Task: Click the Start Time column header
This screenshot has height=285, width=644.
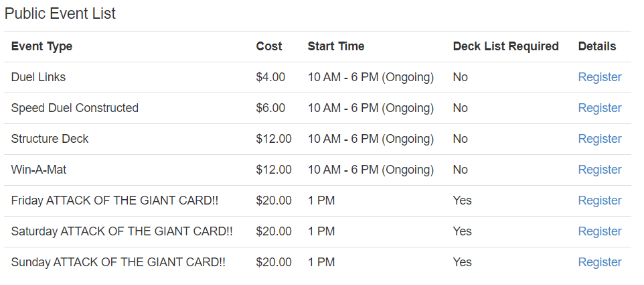Action: click(x=336, y=46)
